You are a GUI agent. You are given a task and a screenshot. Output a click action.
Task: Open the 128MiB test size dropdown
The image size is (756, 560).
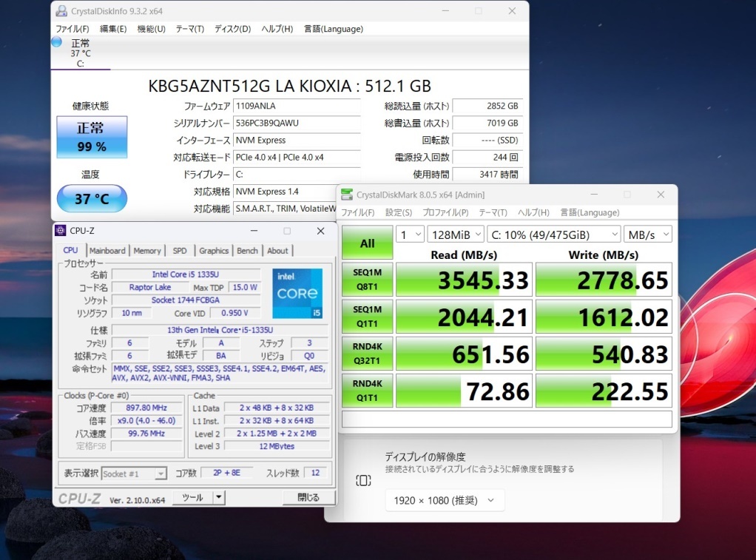(x=456, y=235)
